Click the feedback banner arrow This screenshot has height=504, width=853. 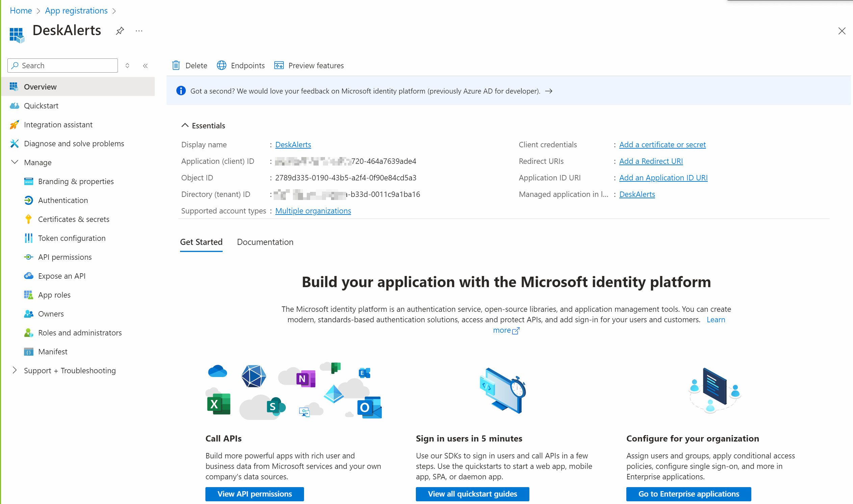(x=548, y=91)
